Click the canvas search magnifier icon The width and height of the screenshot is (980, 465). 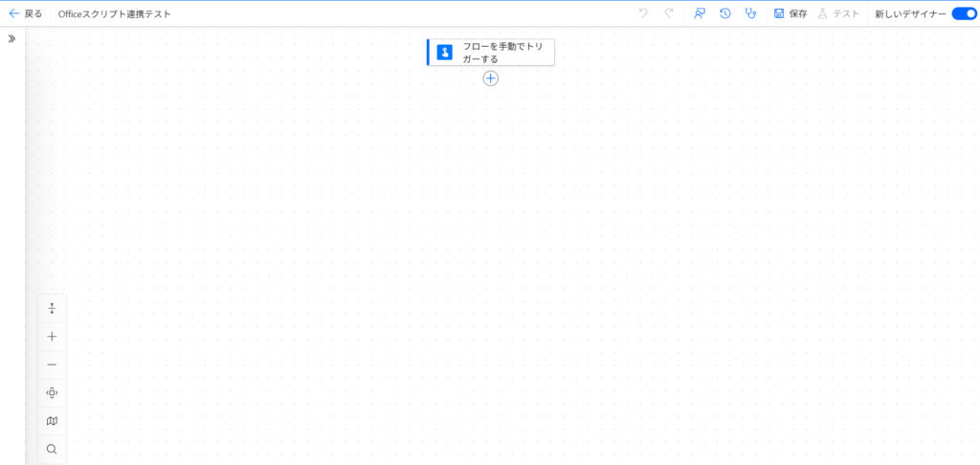click(x=52, y=449)
